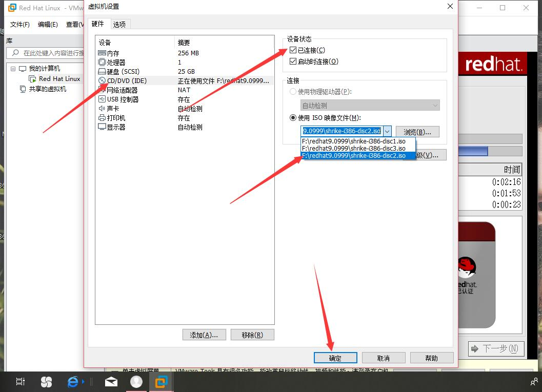Select the CD/DVD (IDE) disc icon
The image size is (542, 392).
pos(102,81)
